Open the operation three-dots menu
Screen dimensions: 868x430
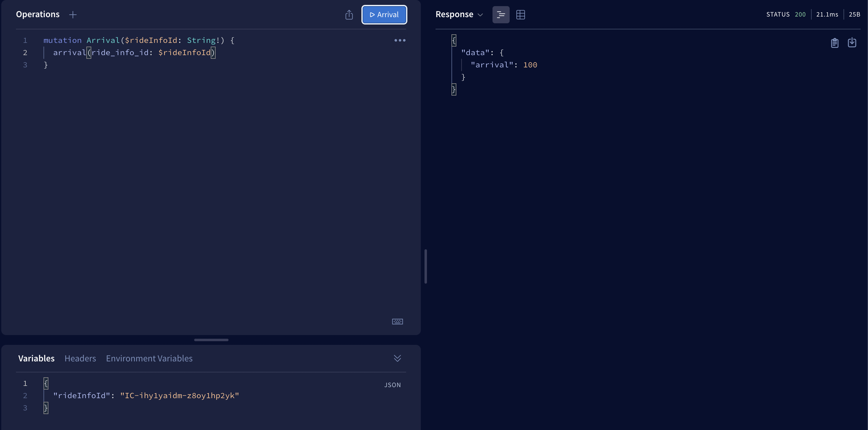[x=400, y=40]
